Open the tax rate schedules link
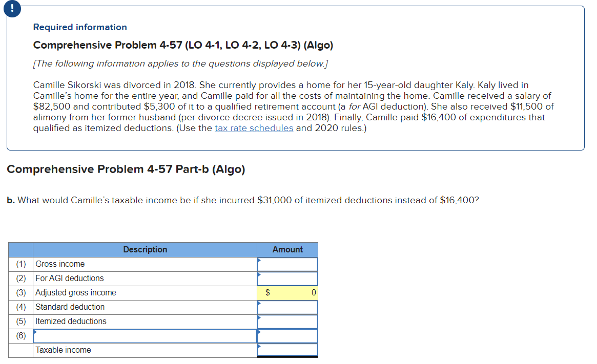Image resolution: width=597 pixels, height=364 pixels. [254, 128]
